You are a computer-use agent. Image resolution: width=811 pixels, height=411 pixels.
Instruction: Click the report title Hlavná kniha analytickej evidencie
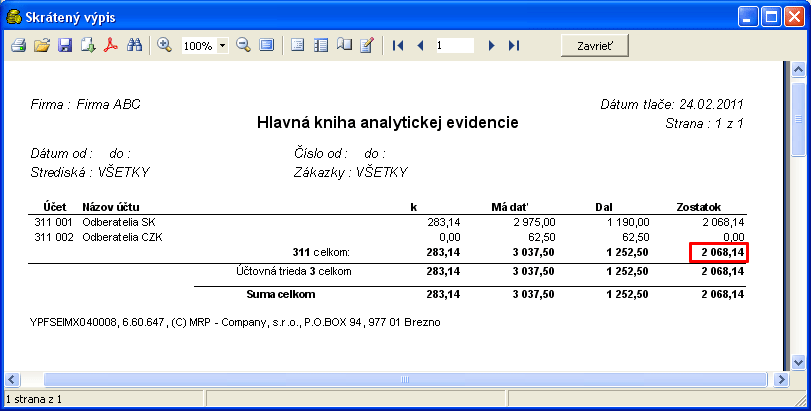point(387,123)
